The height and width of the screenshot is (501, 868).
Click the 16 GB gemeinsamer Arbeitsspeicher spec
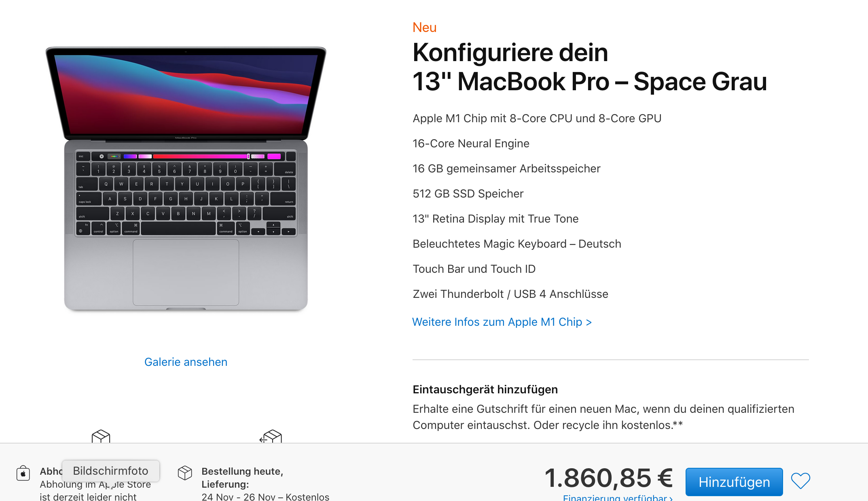pyautogui.click(x=506, y=168)
